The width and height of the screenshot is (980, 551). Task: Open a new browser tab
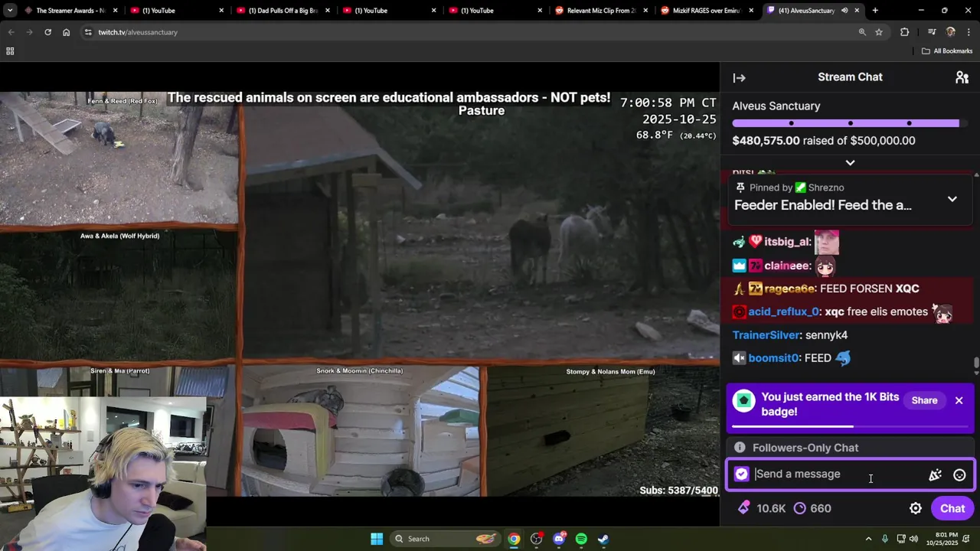[875, 11]
